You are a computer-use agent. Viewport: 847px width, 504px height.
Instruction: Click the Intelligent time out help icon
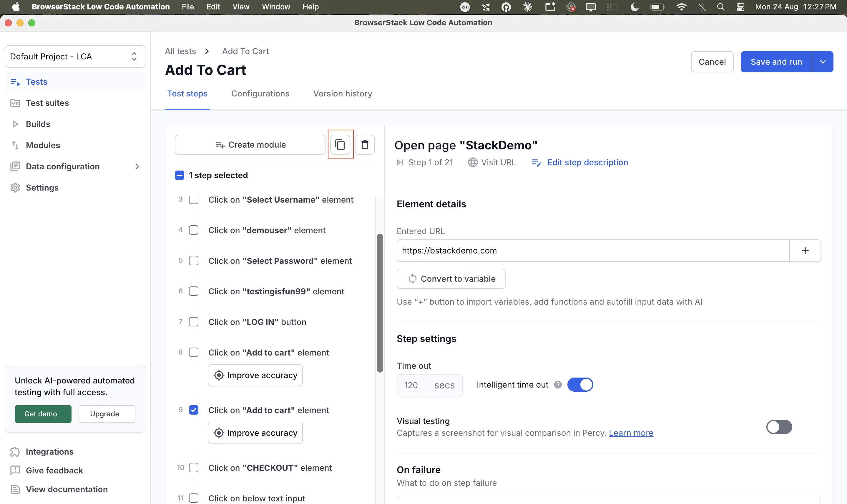pyautogui.click(x=558, y=384)
